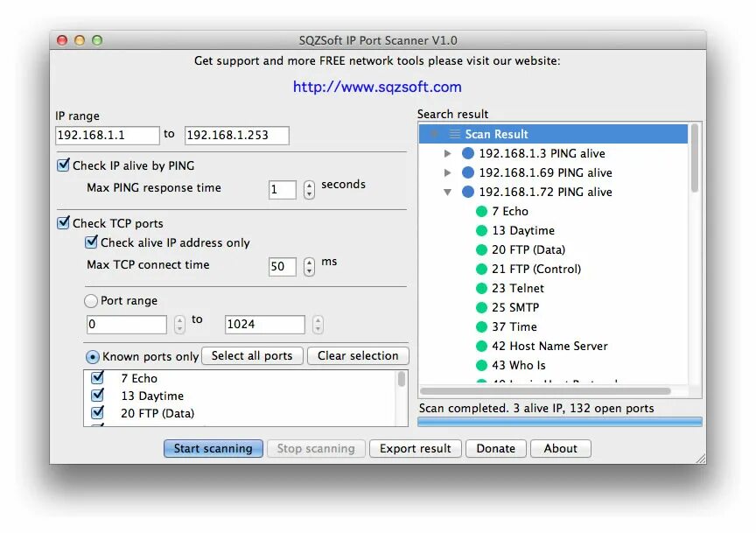
Task: Click the Stop scanning button
Action: click(316, 449)
